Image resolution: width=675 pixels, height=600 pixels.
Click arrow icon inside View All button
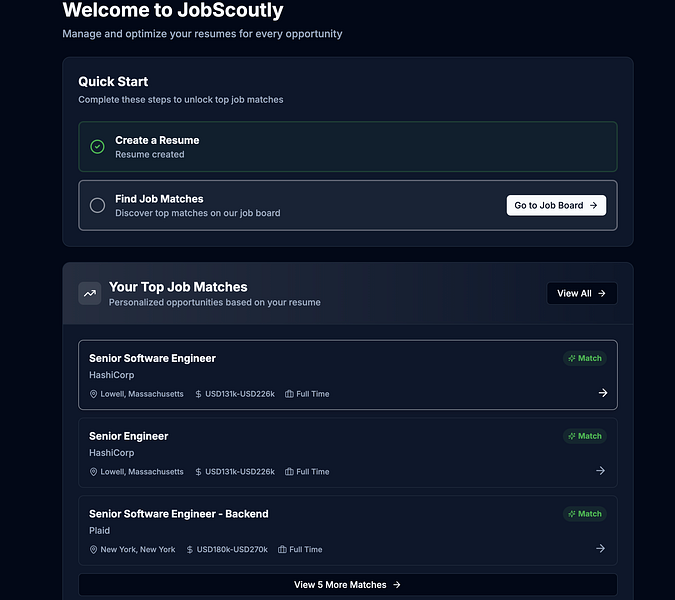[x=602, y=294]
